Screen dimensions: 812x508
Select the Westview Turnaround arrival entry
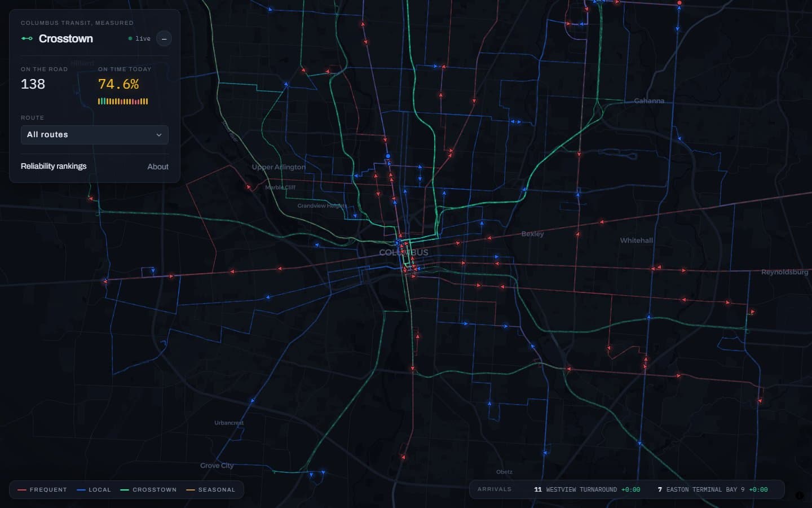pos(587,489)
